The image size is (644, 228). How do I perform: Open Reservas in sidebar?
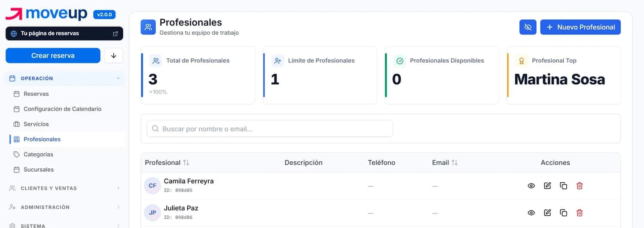point(36,94)
